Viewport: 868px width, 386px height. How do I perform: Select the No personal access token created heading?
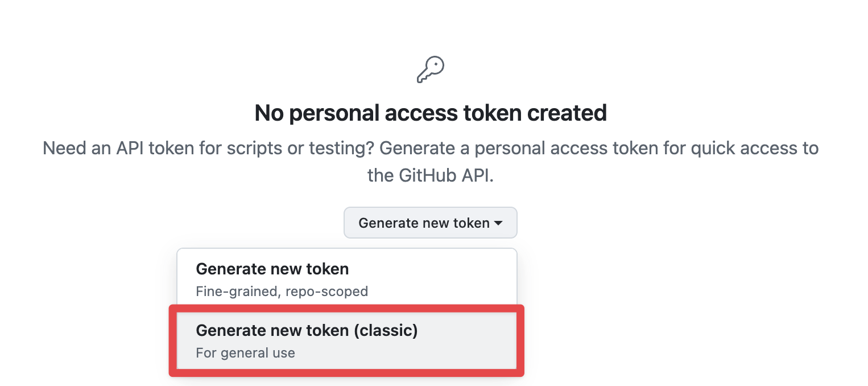click(431, 113)
